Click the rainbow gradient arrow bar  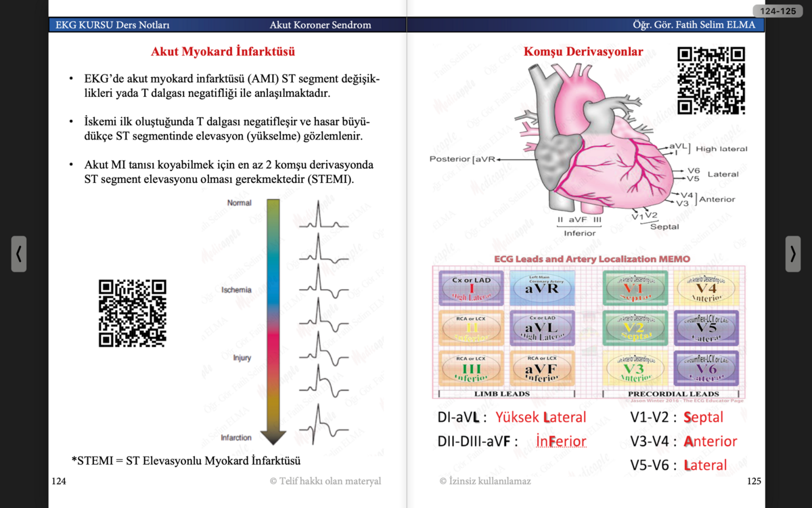(x=273, y=321)
